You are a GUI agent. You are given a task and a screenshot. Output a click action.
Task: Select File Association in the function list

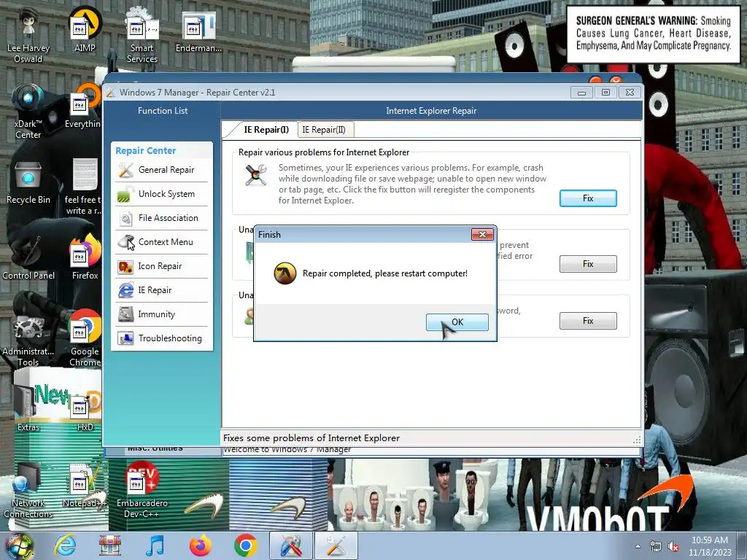point(162,218)
